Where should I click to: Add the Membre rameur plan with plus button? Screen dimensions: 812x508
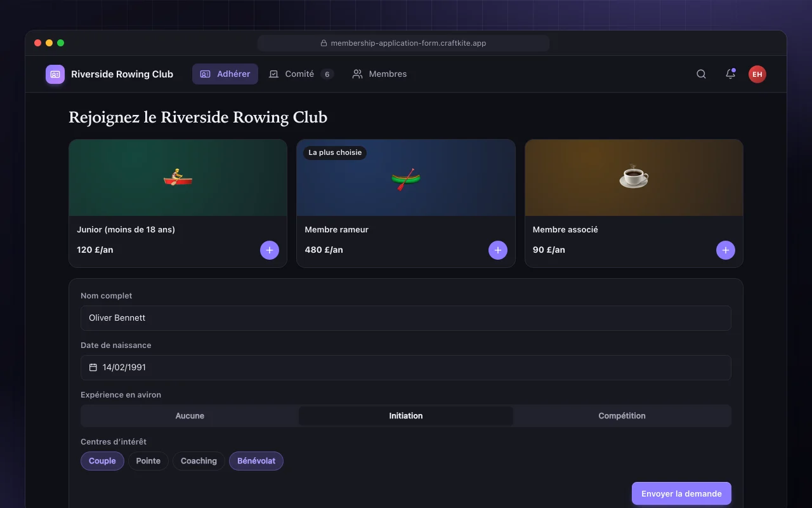click(x=498, y=250)
